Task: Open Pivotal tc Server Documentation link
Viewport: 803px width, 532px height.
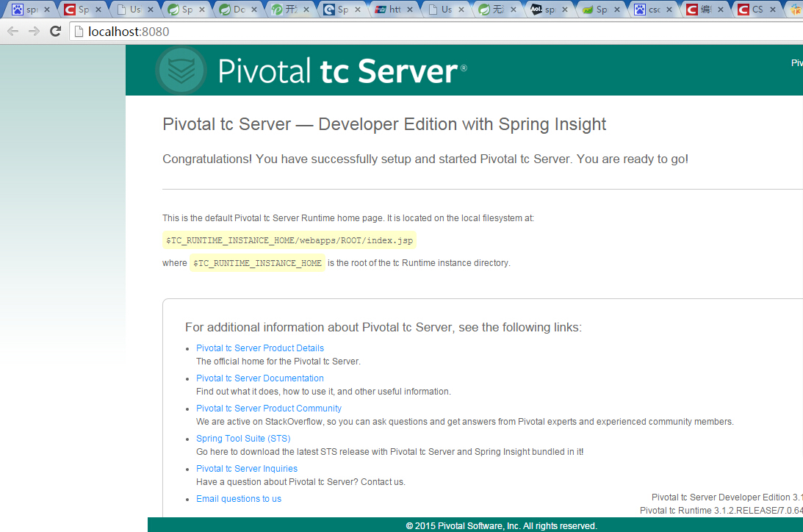Action: [260, 378]
